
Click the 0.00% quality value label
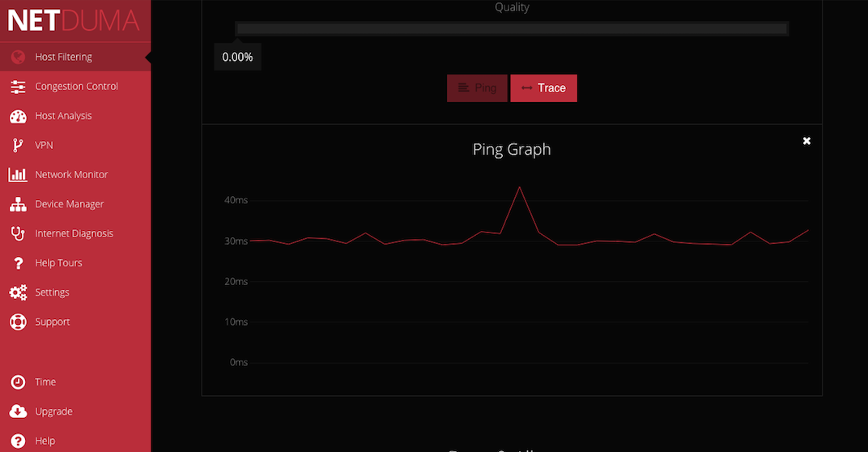[x=237, y=57]
